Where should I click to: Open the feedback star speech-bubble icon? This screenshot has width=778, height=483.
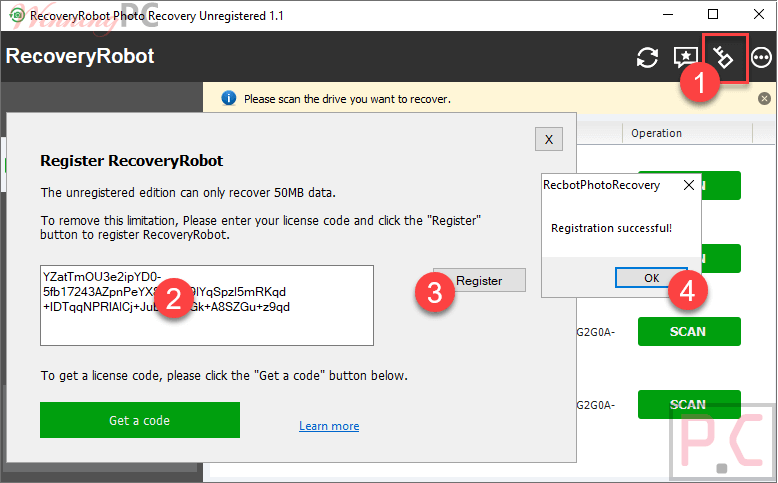pyautogui.click(x=685, y=58)
